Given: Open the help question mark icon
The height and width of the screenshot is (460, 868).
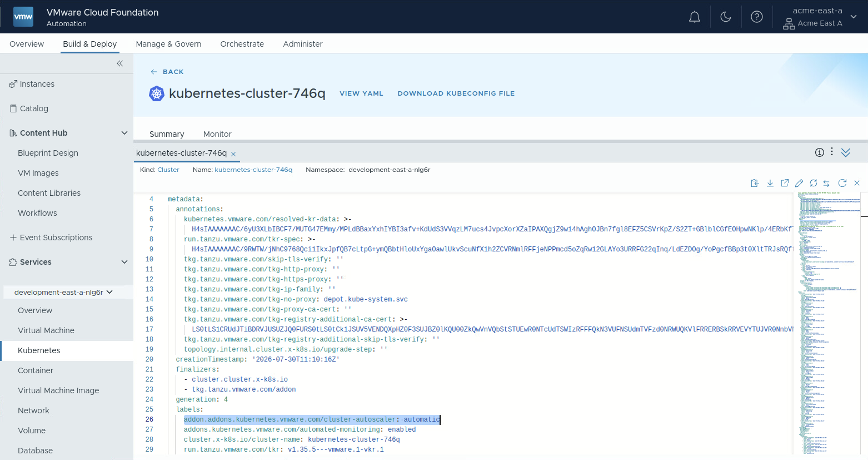Looking at the screenshot, I should (x=757, y=17).
